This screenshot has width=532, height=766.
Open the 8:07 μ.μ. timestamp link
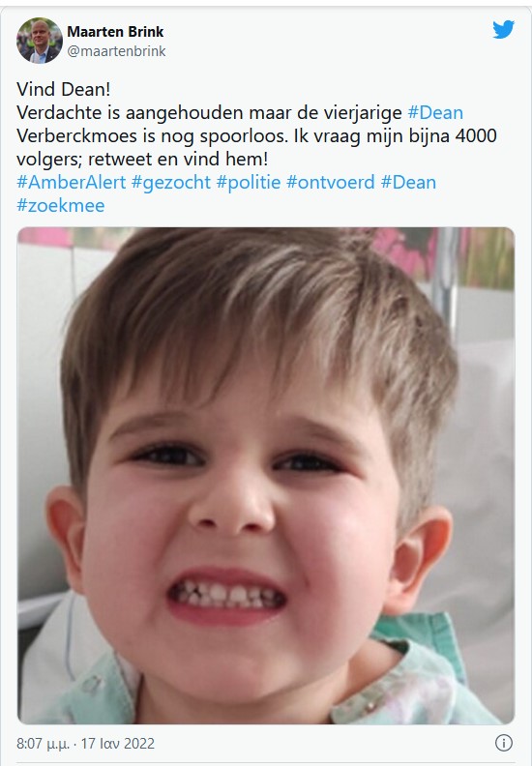click(x=44, y=744)
